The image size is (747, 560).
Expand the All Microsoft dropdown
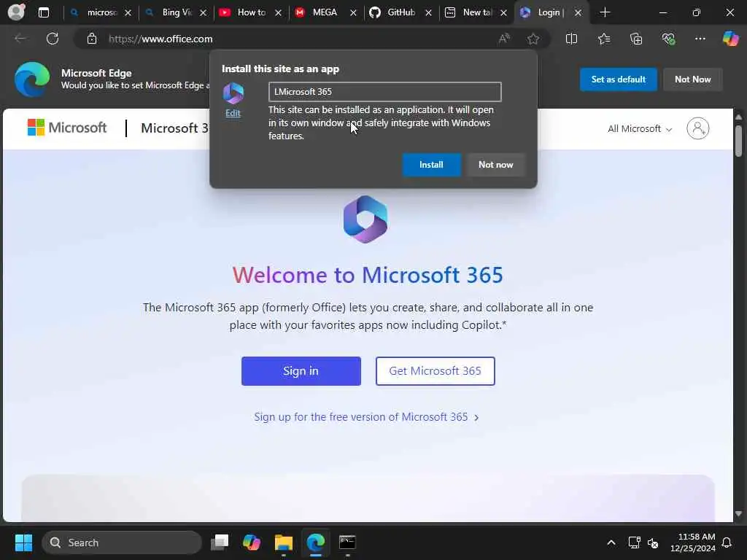(639, 128)
